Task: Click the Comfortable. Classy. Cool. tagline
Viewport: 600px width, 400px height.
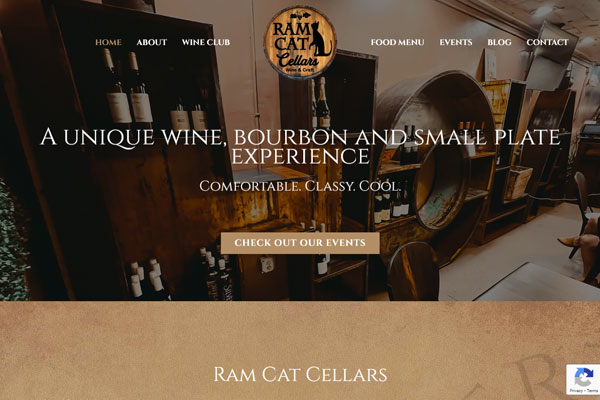Action: coord(300,186)
